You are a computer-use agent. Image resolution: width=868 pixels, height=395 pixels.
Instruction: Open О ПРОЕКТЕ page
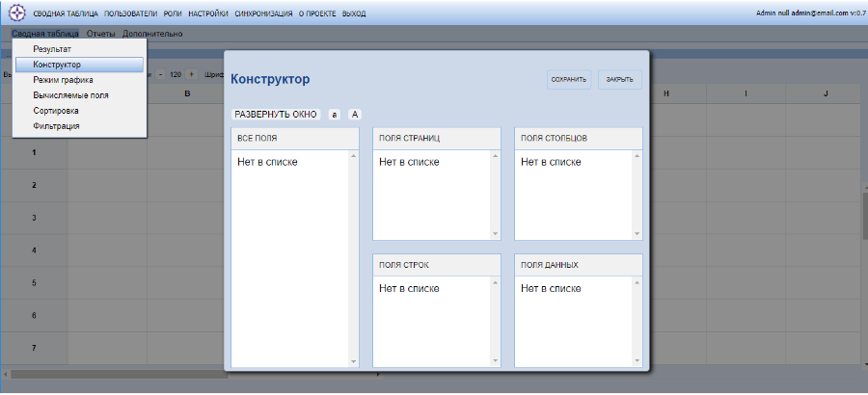(x=317, y=13)
